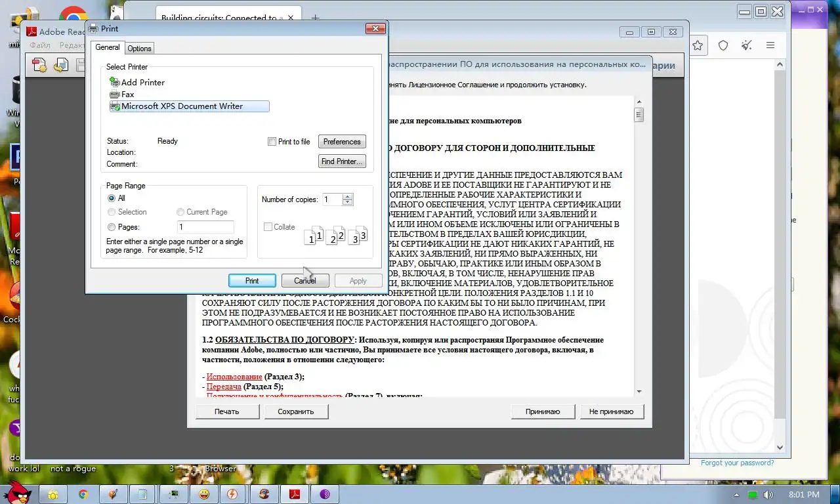
Task: Show hidden tray icons arrow
Action: tap(738, 494)
